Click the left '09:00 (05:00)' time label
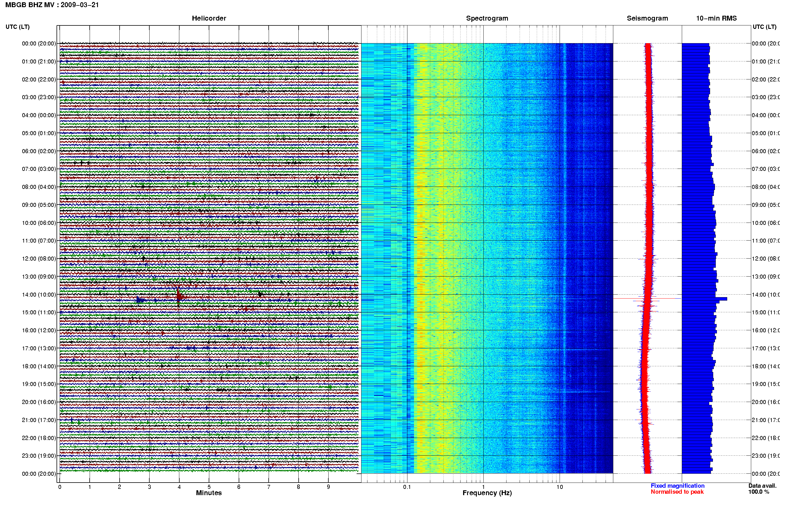This screenshot has height=508, width=812. coord(39,205)
